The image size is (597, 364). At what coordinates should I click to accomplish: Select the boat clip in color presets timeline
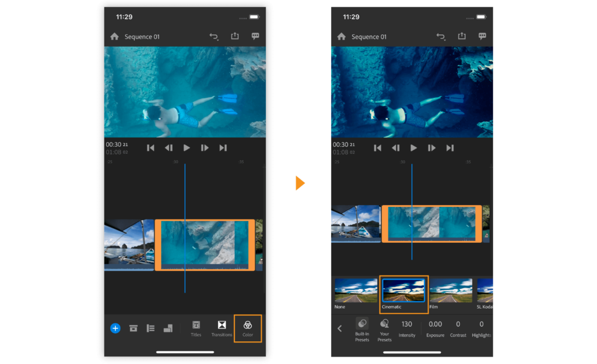pyautogui.click(x=356, y=224)
